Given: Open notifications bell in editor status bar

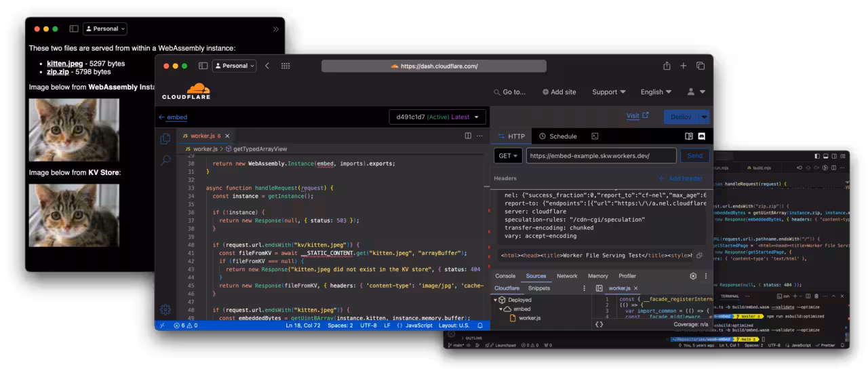Looking at the screenshot, I should [480, 326].
